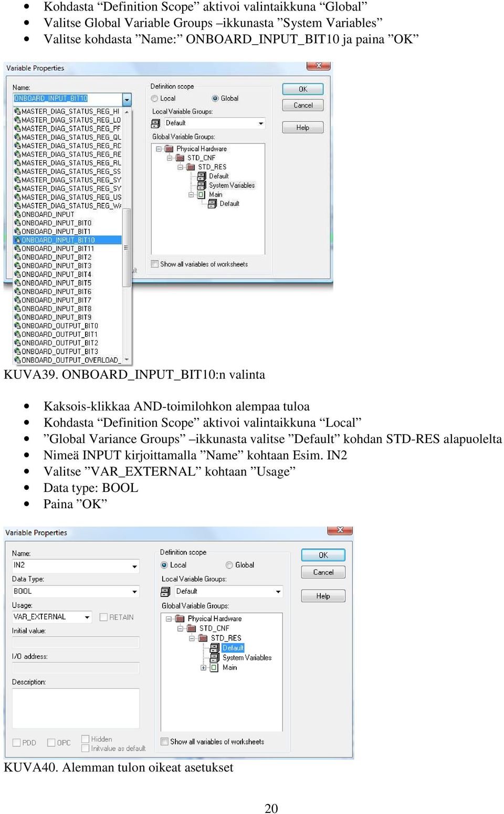Image resolution: width=504 pixels, height=814 pixels.
Task: Expand Main node in IN2 dialog tree
Action: click(x=203, y=668)
